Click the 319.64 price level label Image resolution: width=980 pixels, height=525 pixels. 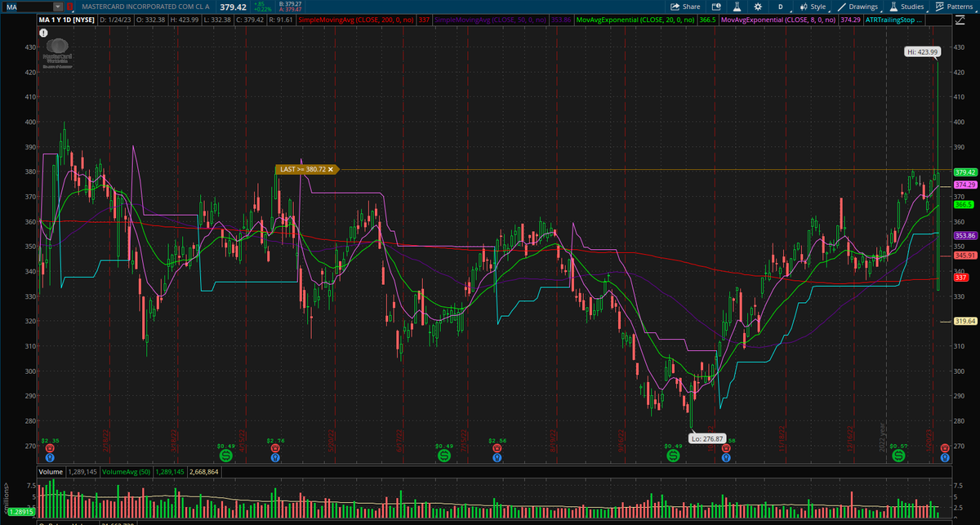pyautogui.click(x=965, y=321)
